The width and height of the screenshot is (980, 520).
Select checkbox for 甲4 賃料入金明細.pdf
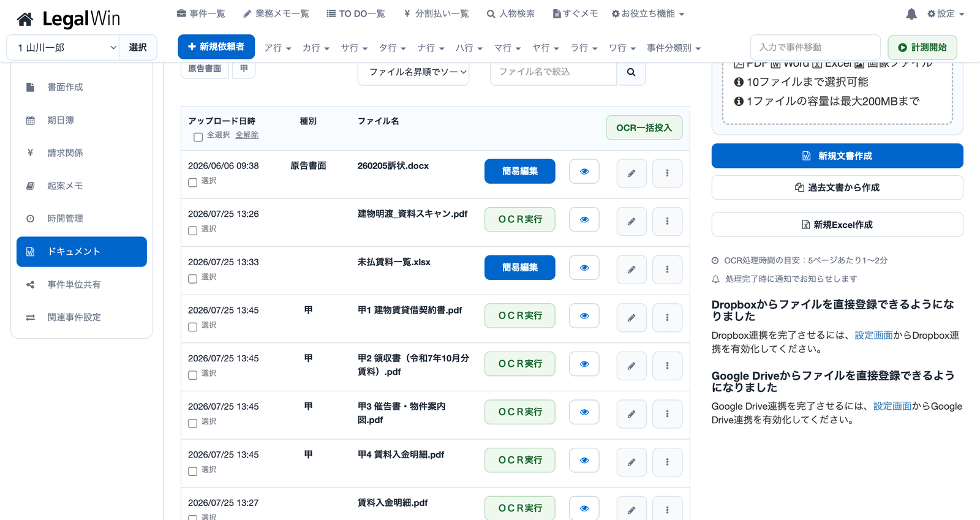[192, 472]
